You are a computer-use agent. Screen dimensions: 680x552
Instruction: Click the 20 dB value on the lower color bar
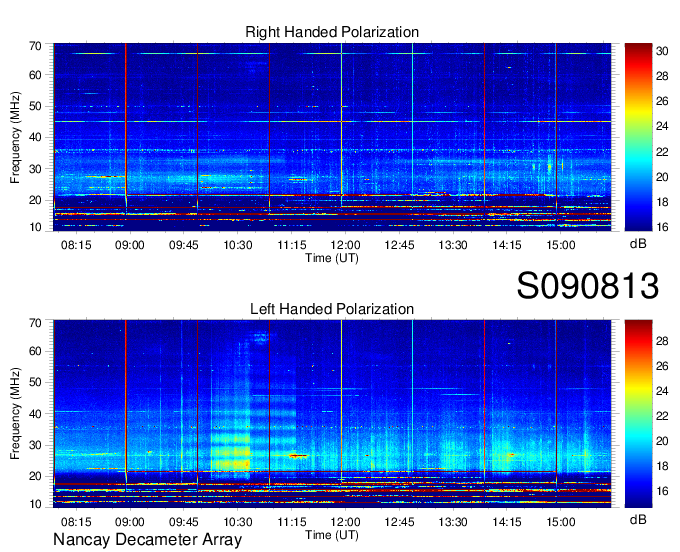(x=662, y=441)
